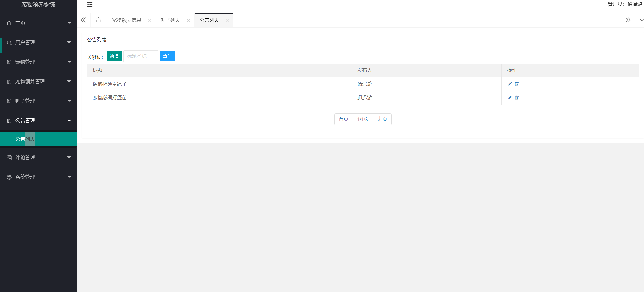Edit the 宠物必须打疫苗 announcement pencil icon

[510, 98]
